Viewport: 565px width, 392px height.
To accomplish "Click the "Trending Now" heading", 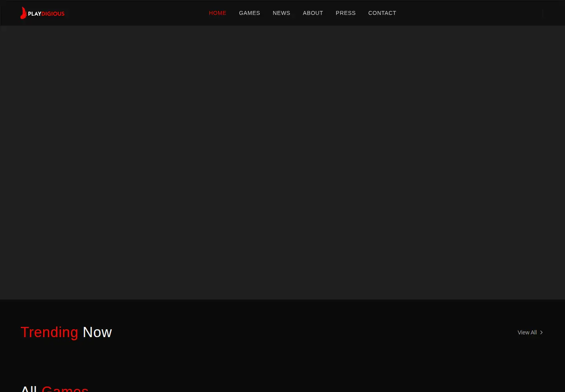I will coord(66,332).
